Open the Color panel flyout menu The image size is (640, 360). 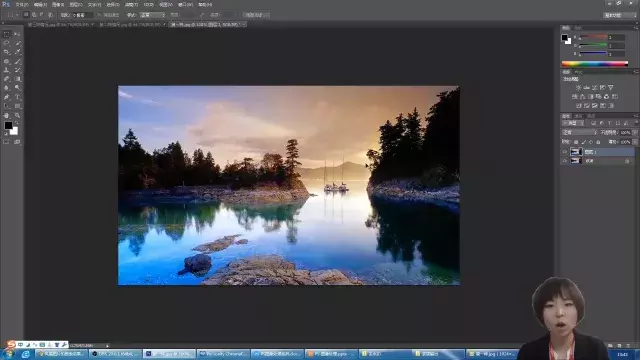click(x=636, y=28)
